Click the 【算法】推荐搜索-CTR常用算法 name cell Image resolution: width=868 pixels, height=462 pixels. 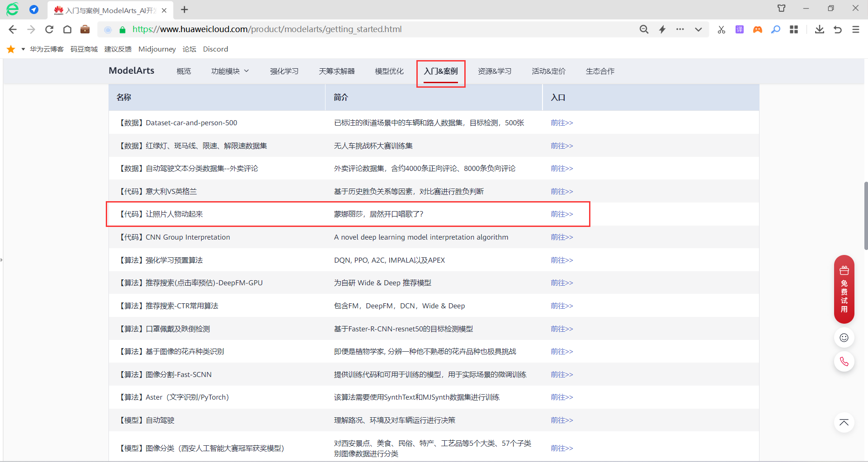point(217,306)
